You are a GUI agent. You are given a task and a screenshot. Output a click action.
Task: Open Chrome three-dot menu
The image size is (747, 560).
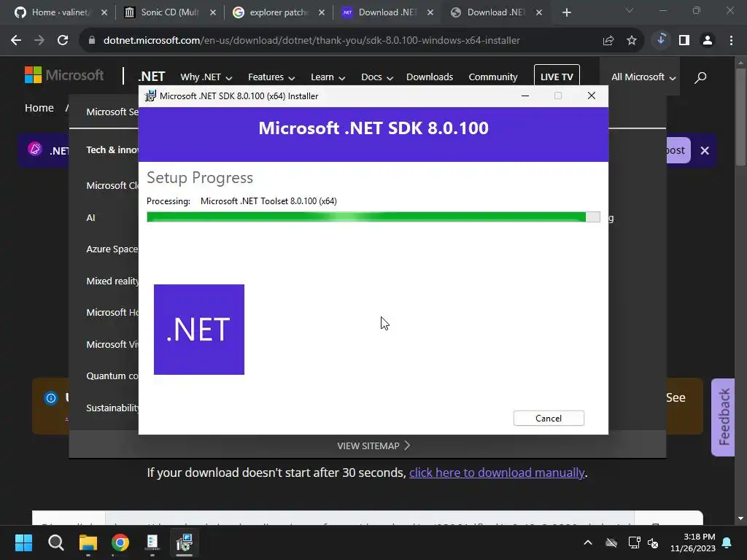(731, 41)
